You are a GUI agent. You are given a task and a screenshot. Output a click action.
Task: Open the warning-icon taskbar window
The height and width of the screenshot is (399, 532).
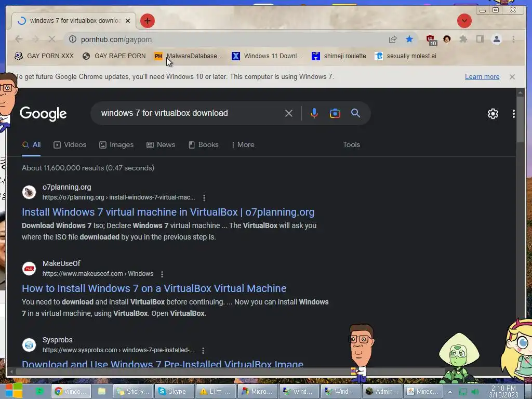point(216,392)
